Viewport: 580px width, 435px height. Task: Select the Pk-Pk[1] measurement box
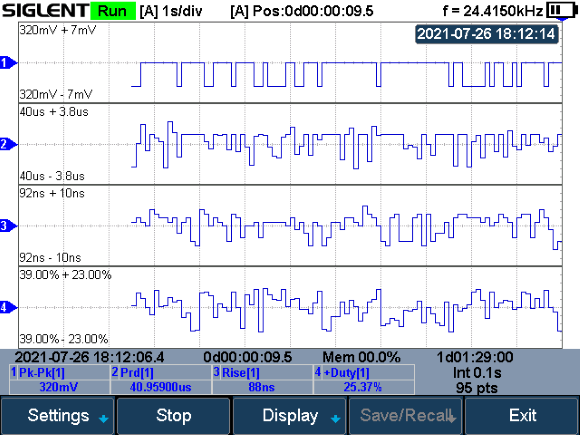click(x=59, y=380)
